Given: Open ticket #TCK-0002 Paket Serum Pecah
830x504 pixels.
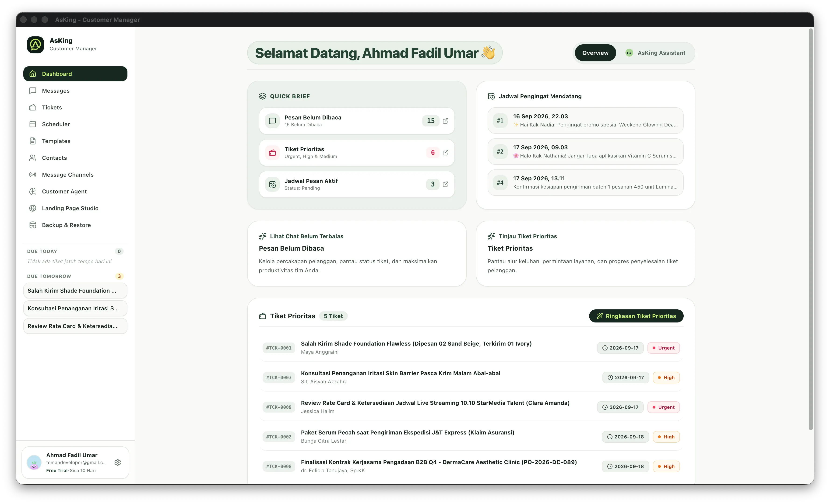Looking at the screenshot, I should [x=471, y=437].
